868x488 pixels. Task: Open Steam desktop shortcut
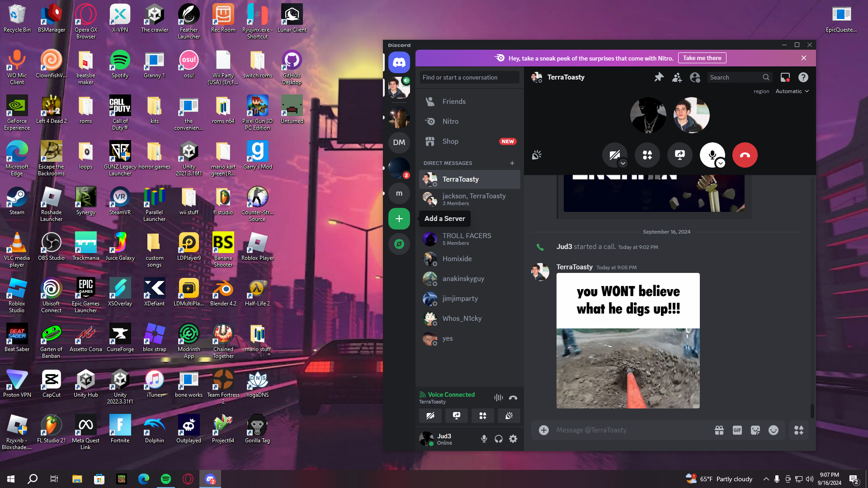tap(17, 202)
